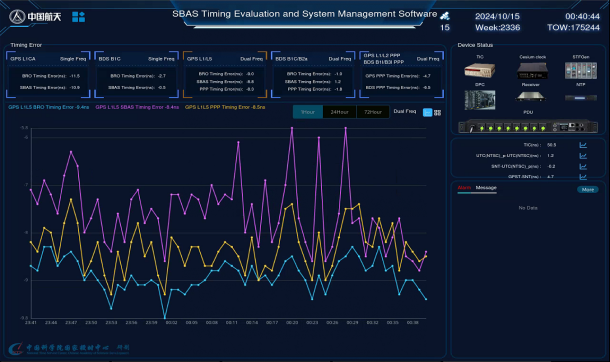
Task: Click the TOW:175244 text
Action: [573, 28]
